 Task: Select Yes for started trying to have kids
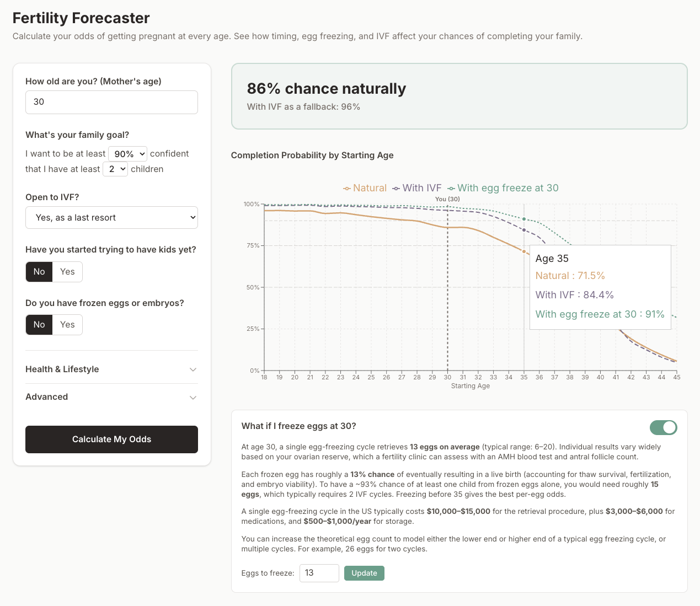(67, 271)
